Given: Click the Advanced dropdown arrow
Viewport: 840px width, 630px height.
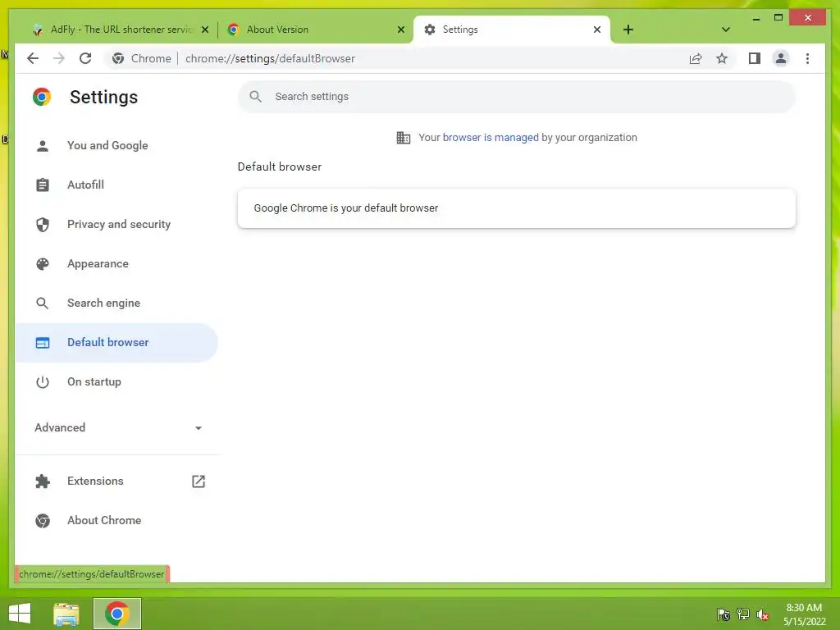Looking at the screenshot, I should (x=199, y=428).
